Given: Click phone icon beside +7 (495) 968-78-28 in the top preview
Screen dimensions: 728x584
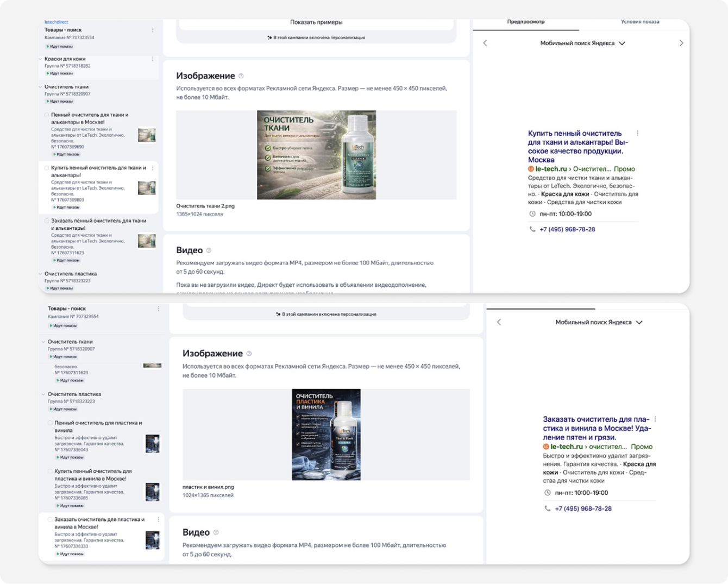Looking at the screenshot, I should (x=532, y=229).
